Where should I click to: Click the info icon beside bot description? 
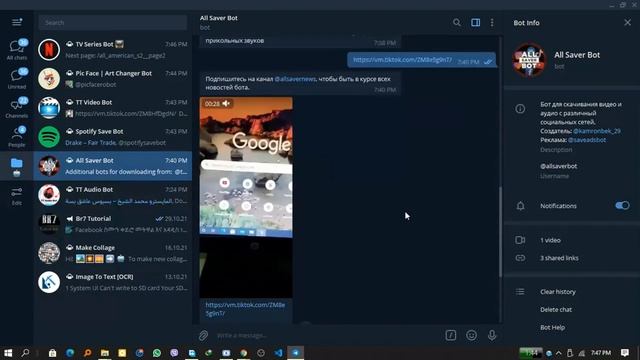[520, 109]
